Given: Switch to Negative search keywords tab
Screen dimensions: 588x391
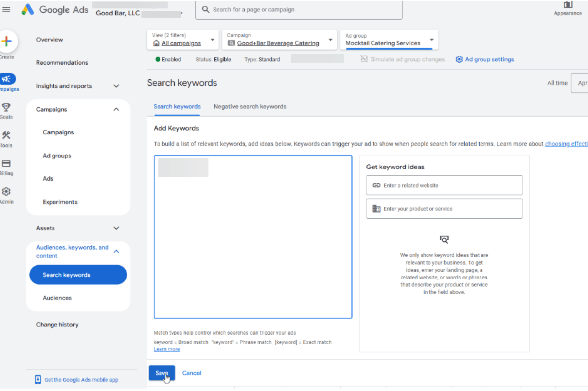Looking at the screenshot, I should (250, 106).
